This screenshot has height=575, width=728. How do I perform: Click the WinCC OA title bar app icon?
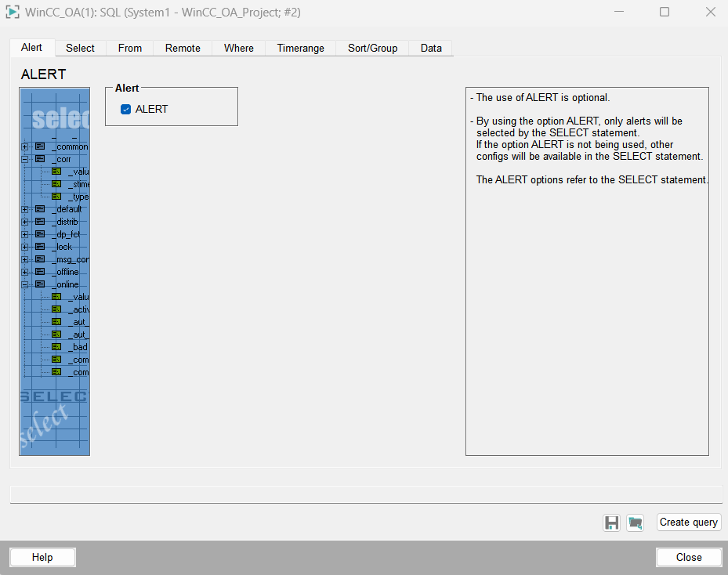(13, 13)
